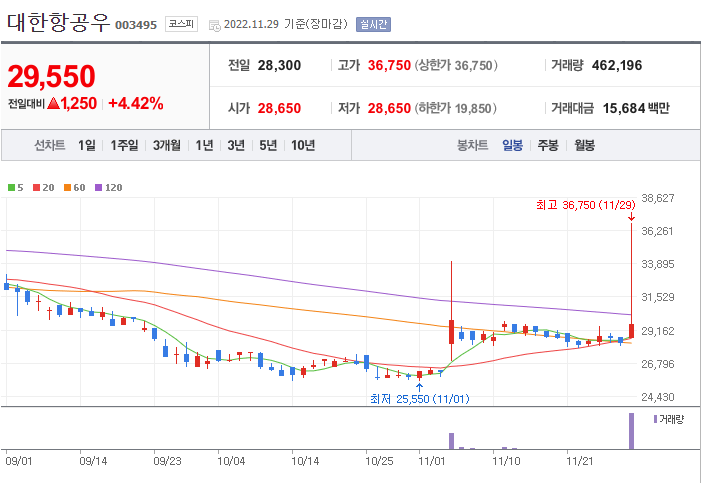This screenshot has height=483, width=701.
Task: Click the stock name 대한항공우
Action: coord(59,22)
